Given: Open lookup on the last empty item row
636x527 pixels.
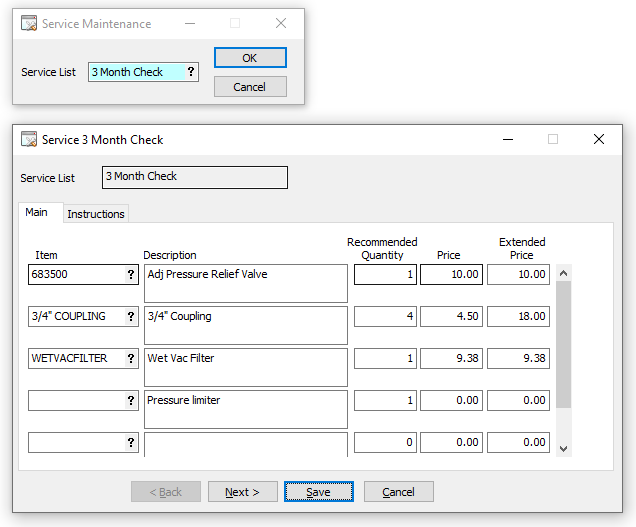Looking at the screenshot, I should [130, 443].
